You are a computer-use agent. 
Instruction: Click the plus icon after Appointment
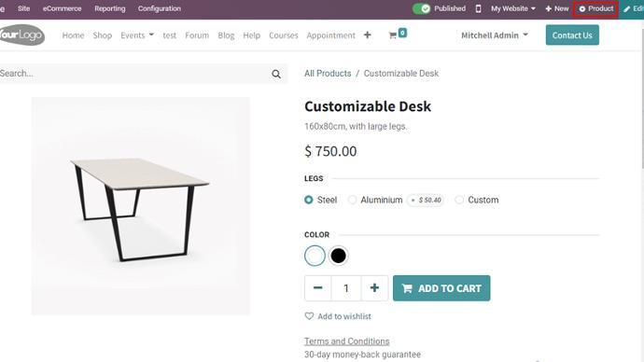tap(367, 35)
